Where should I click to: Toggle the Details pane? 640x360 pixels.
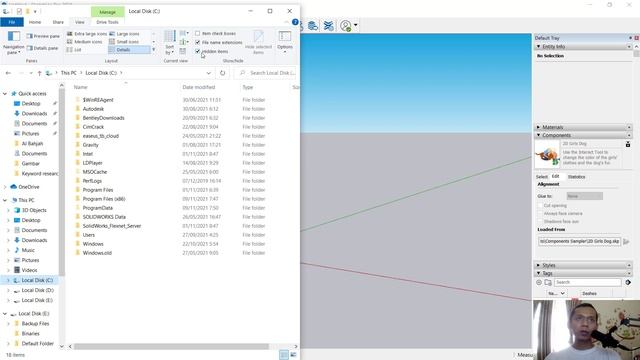42,48
